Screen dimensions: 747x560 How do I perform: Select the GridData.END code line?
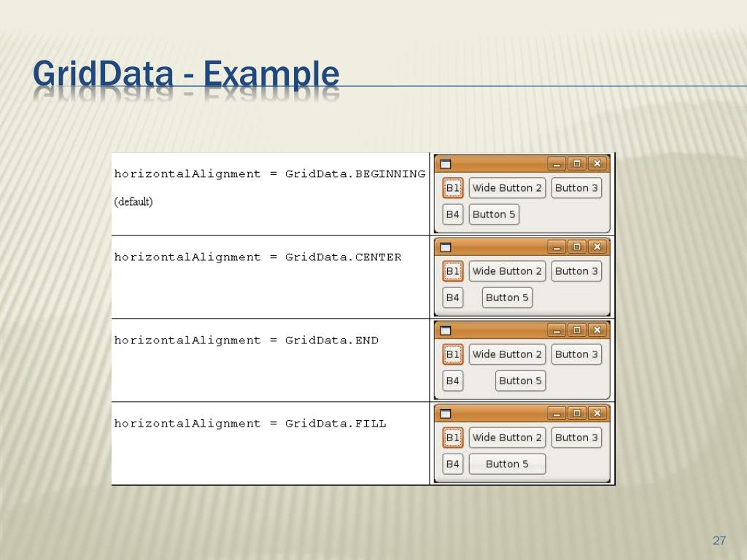pos(247,341)
